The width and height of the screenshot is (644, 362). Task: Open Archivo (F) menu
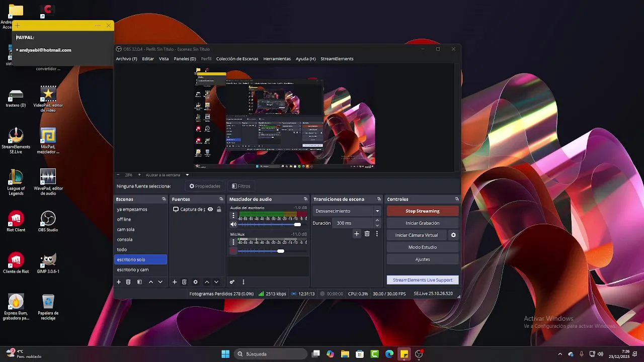(126, 59)
